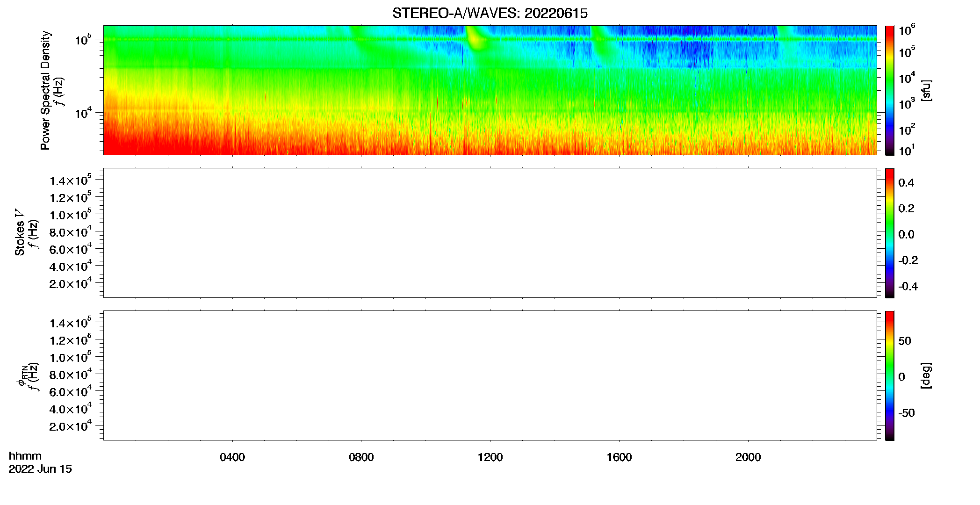Screen dimensions: 980x505
Task: Click the 0400 time tick label
Action: tap(232, 457)
